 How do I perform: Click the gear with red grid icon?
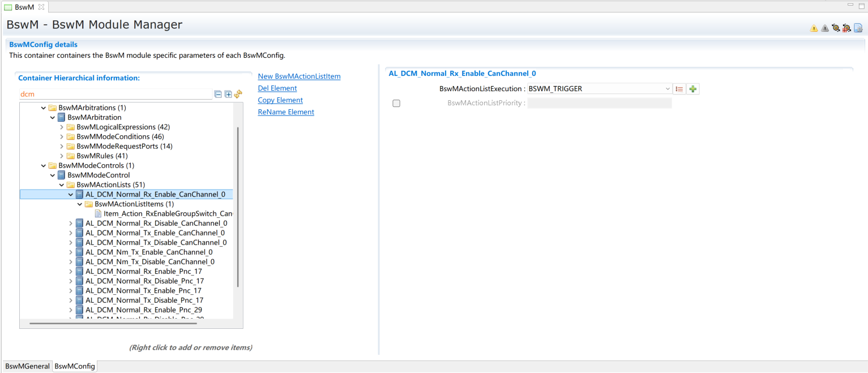tap(846, 28)
